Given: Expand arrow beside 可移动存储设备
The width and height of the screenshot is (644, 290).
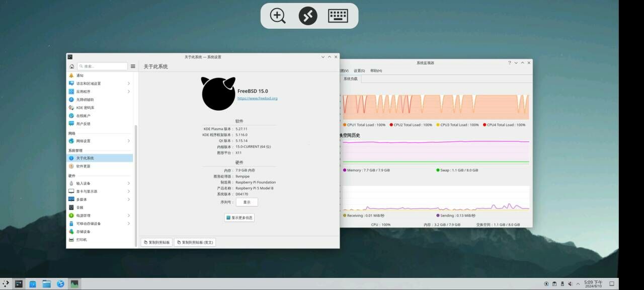Looking at the screenshot, I should (x=129, y=224).
